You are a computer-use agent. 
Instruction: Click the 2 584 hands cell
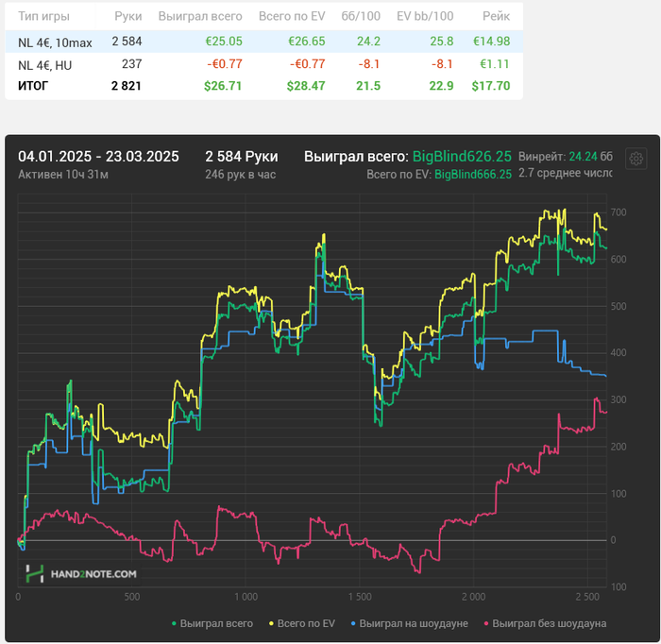tap(127, 42)
